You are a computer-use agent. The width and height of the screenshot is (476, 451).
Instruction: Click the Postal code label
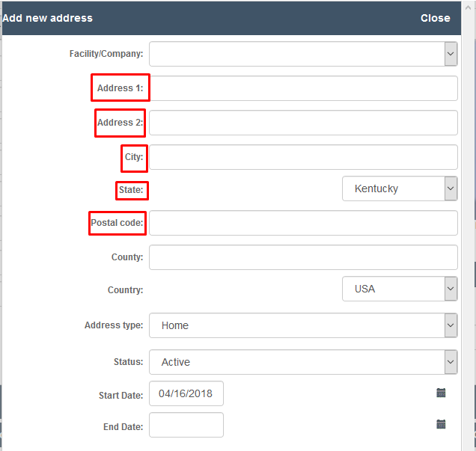[117, 223]
